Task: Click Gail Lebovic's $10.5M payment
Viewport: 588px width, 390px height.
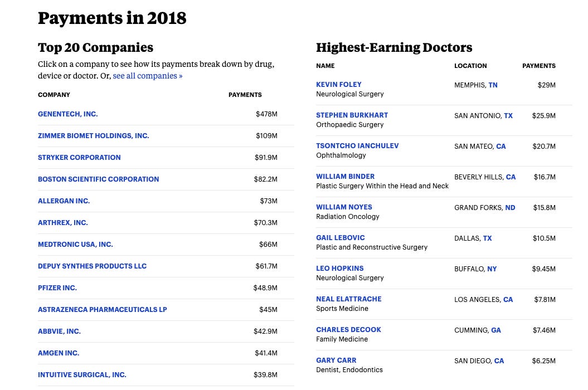Action: coord(544,238)
